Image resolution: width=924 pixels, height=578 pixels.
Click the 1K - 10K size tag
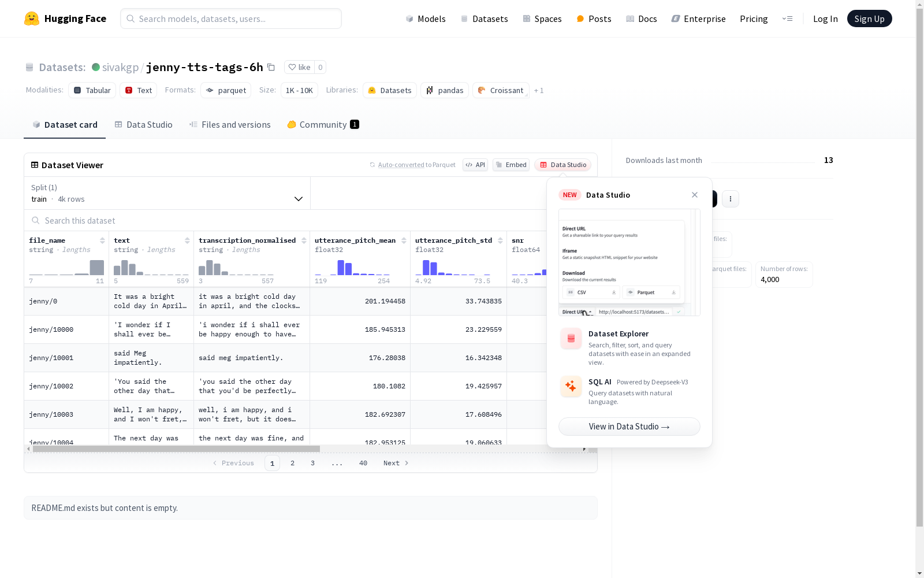coord(299,90)
